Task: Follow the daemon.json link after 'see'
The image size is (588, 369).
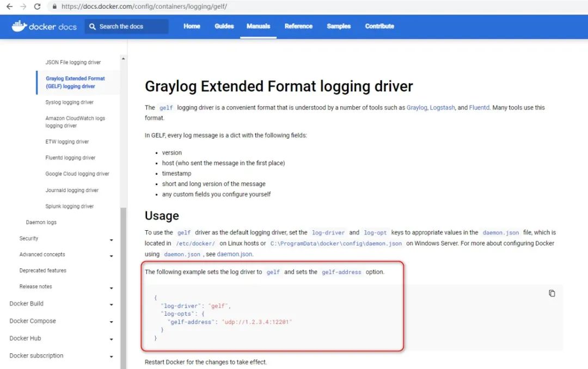Action: click(x=235, y=254)
